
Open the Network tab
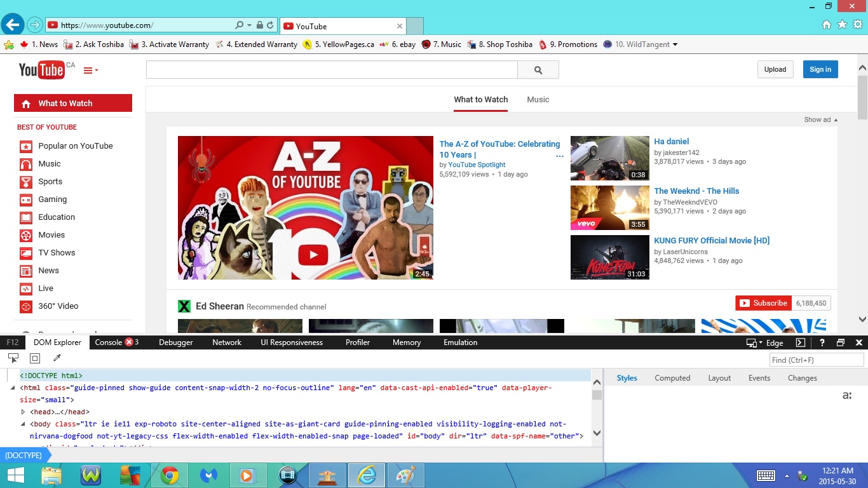[x=227, y=342]
